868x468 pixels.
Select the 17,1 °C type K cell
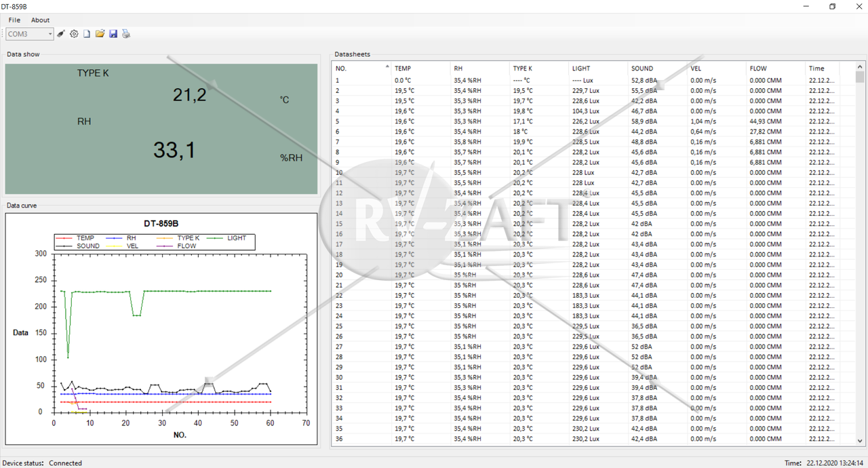[523, 121]
